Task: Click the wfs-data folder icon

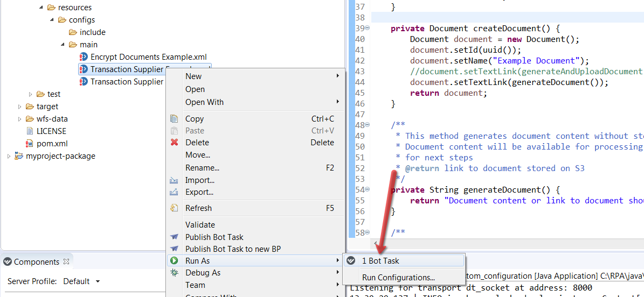Action: click(30, 119)
